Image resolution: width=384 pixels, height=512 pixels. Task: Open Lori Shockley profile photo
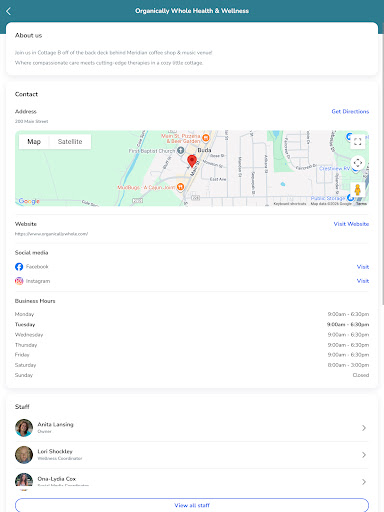(24, 455)
